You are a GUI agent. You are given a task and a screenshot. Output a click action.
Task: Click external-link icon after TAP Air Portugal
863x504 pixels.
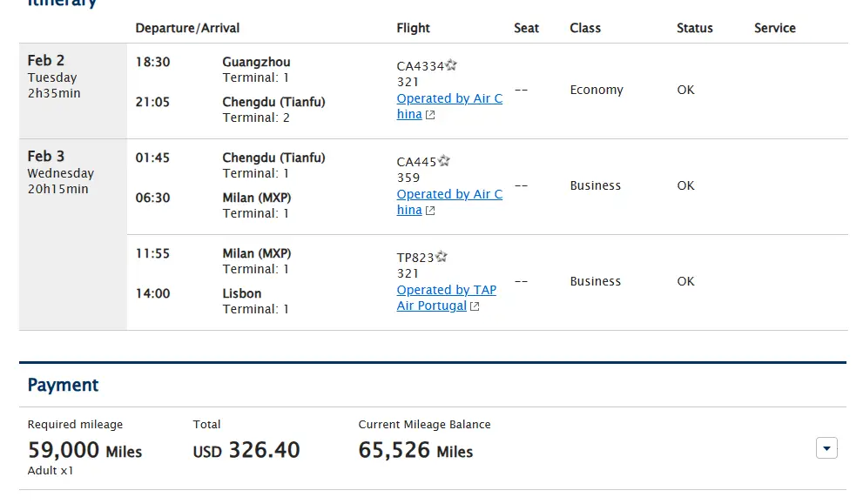coord(475,306)
